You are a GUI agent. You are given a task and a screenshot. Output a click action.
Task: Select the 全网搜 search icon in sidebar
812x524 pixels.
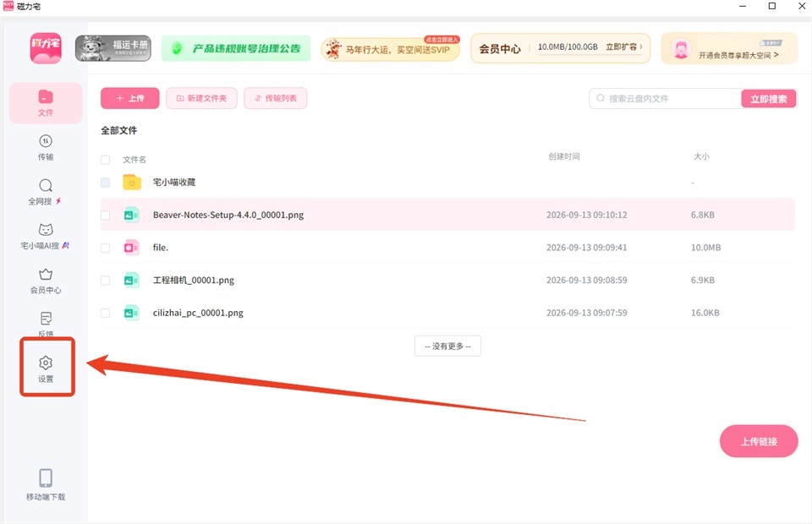46,185
